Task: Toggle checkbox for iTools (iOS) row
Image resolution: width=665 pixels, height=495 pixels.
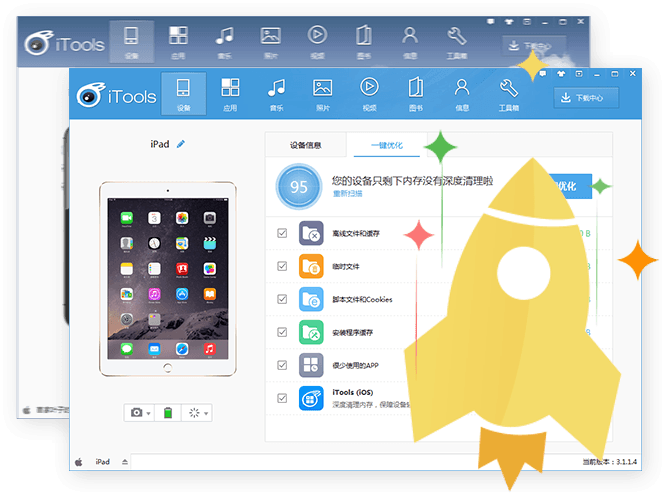Action: [282, 398]
